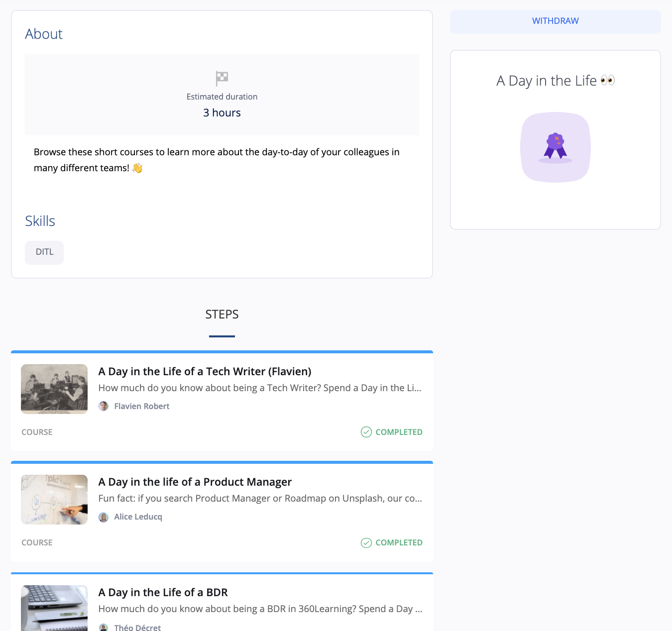Click the Product Manager completed checkmark icon
Image resolution: width=672 pixels, height=631 pixels.
[366, 542]
